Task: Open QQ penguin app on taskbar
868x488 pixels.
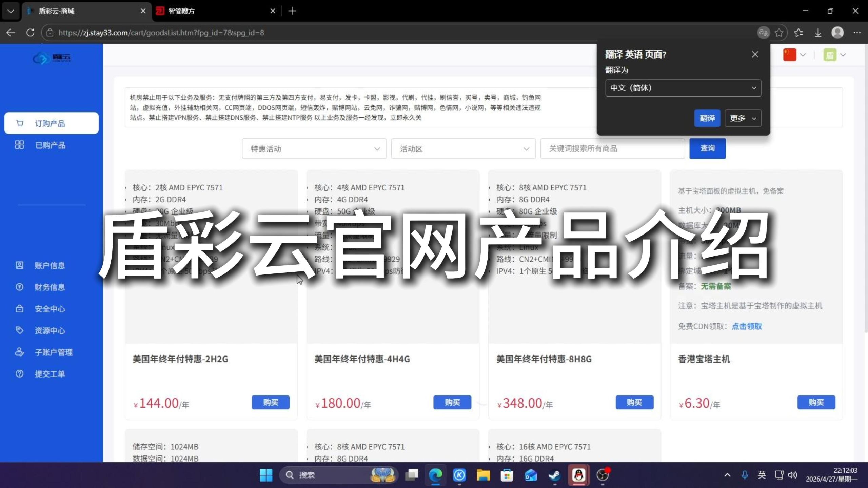Action: [x=579, y=475]
